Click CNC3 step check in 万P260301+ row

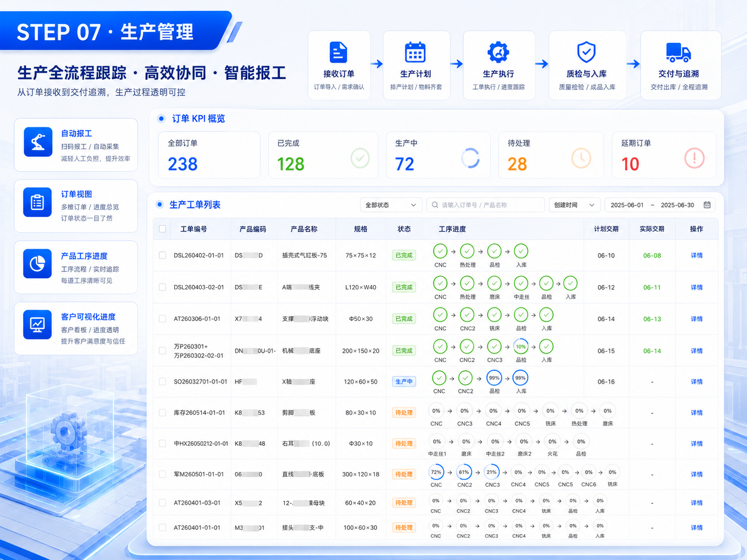tap(494, 347)
